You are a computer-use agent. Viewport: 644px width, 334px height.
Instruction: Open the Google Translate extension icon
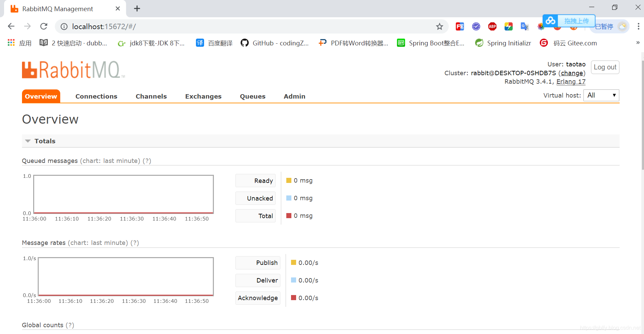coord(525,26)
